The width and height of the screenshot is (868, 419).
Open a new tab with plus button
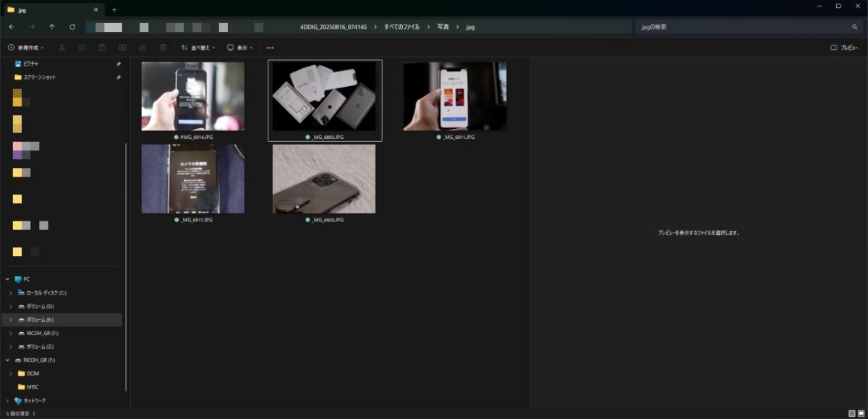(x=114, y=9)
